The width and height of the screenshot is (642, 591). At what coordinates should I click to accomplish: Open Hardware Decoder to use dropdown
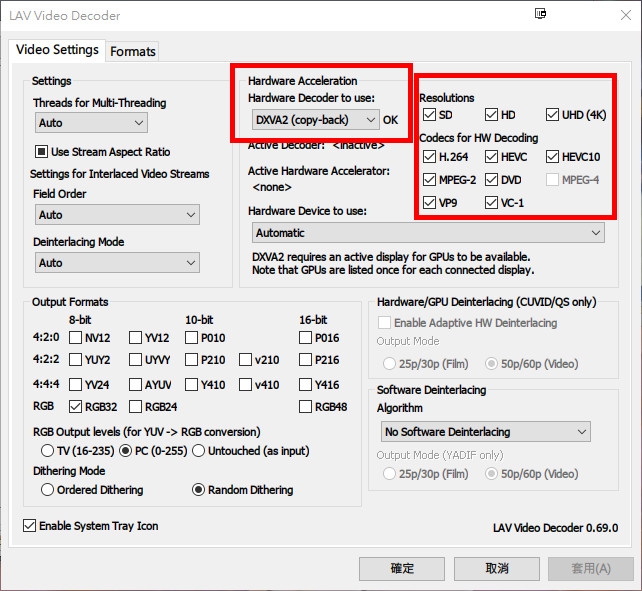pos(315,120)
